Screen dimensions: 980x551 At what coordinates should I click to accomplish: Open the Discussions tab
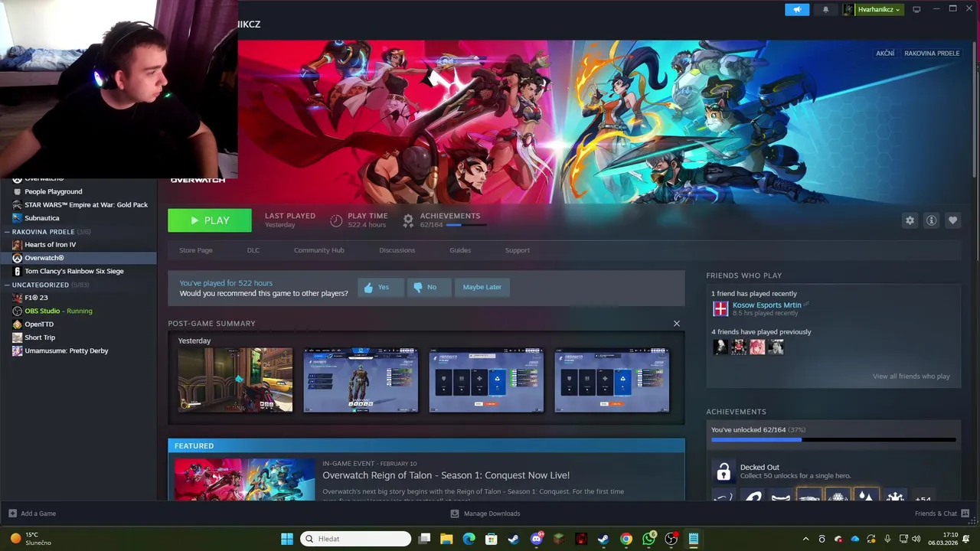(397, 250)
